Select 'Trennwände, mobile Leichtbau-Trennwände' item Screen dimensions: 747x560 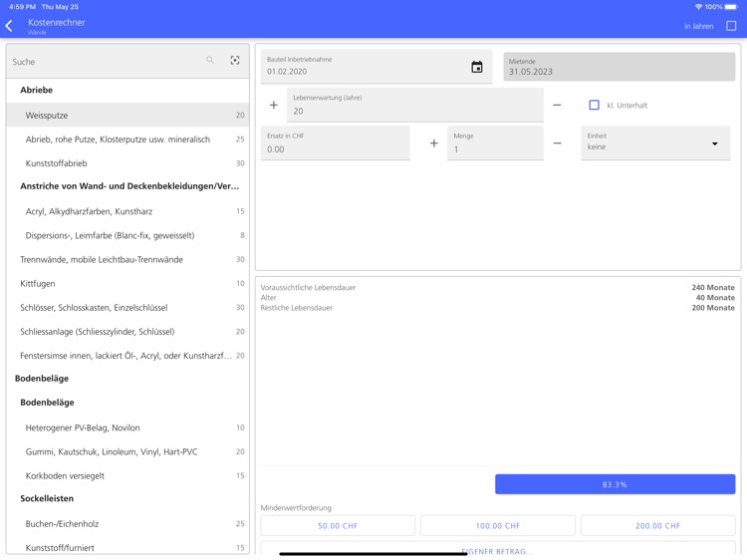point(127,259)
